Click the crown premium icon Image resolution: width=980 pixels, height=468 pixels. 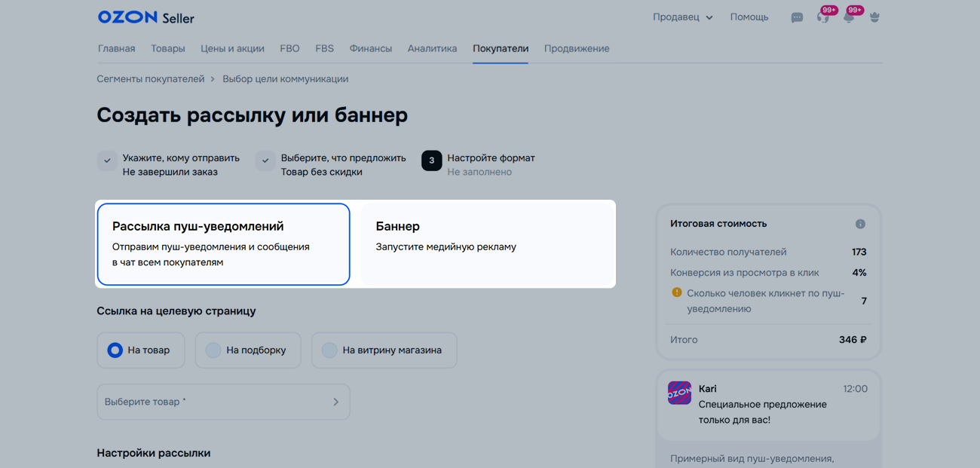(874, 17)
